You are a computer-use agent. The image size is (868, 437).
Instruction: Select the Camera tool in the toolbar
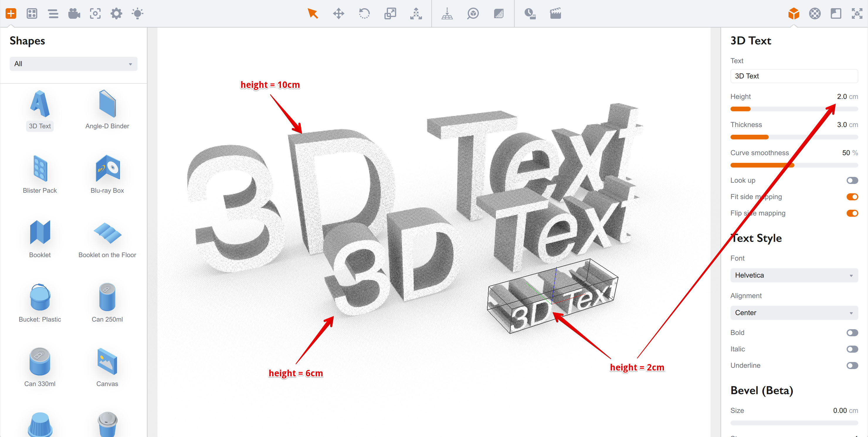click(x=74, y=13)
